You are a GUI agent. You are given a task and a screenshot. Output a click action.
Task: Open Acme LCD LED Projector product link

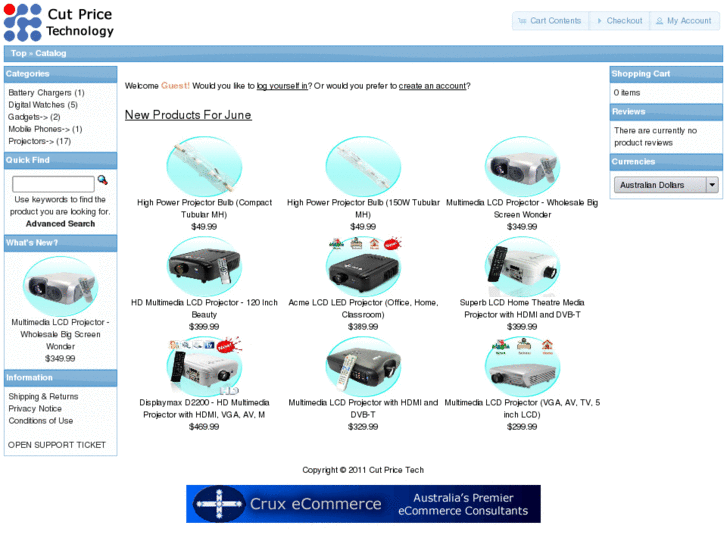363,308
